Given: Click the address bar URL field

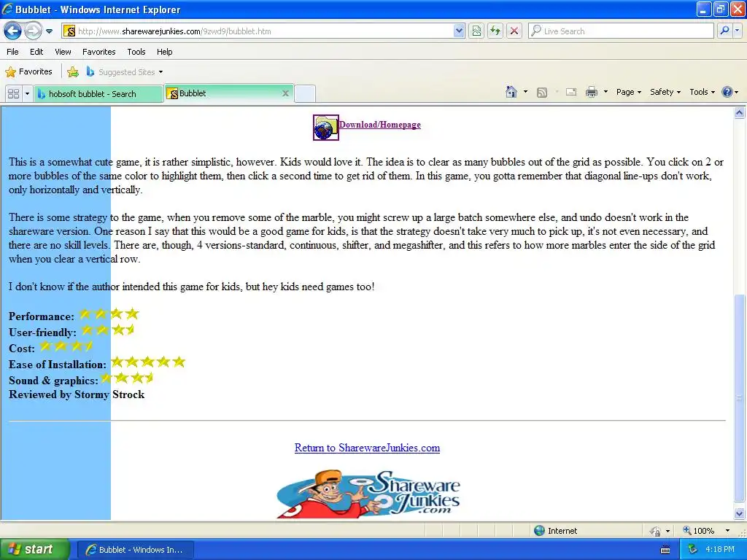Looking at the screenshot, I should [x=264, y=31].
